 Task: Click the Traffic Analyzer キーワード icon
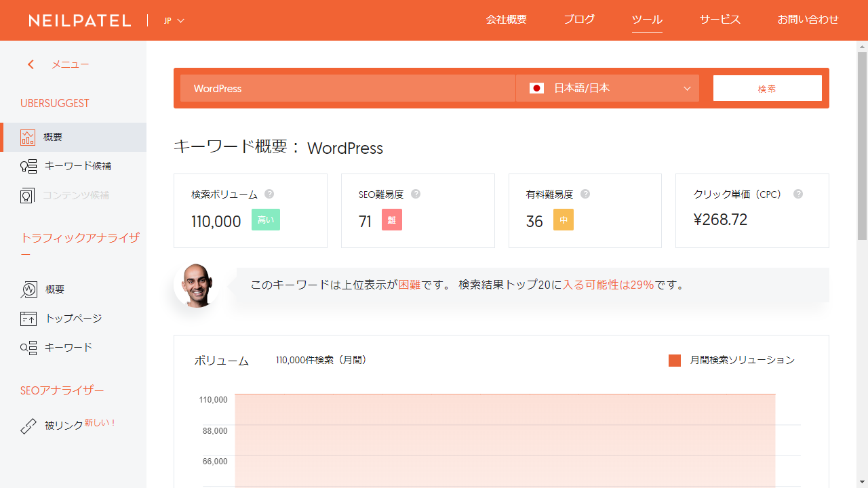(28, 348)
